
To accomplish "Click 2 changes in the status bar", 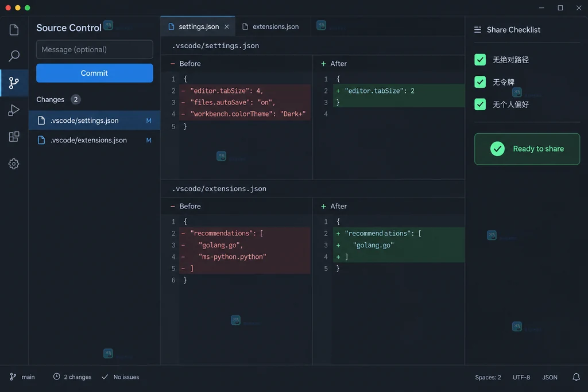I will 78,377.
